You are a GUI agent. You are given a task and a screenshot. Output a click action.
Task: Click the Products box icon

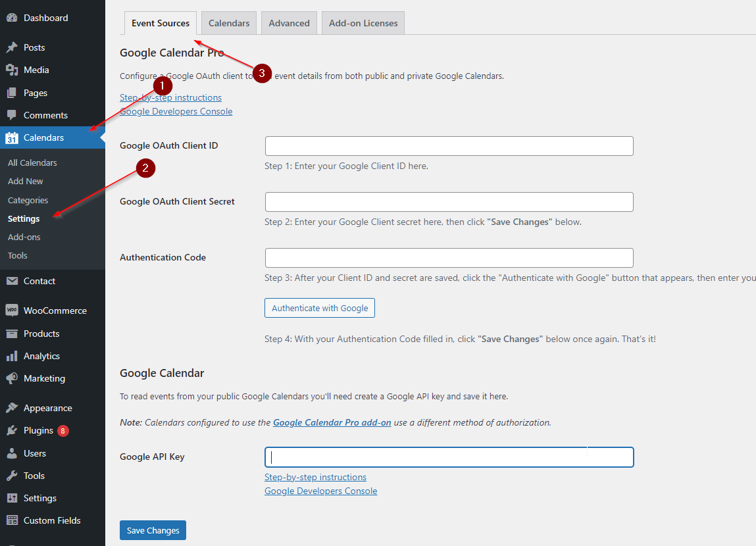coord(12,334)
